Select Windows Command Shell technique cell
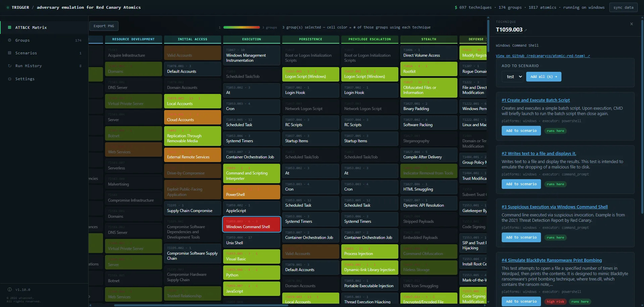This screenshot has height=307, width=644. (x=251, y=224)
